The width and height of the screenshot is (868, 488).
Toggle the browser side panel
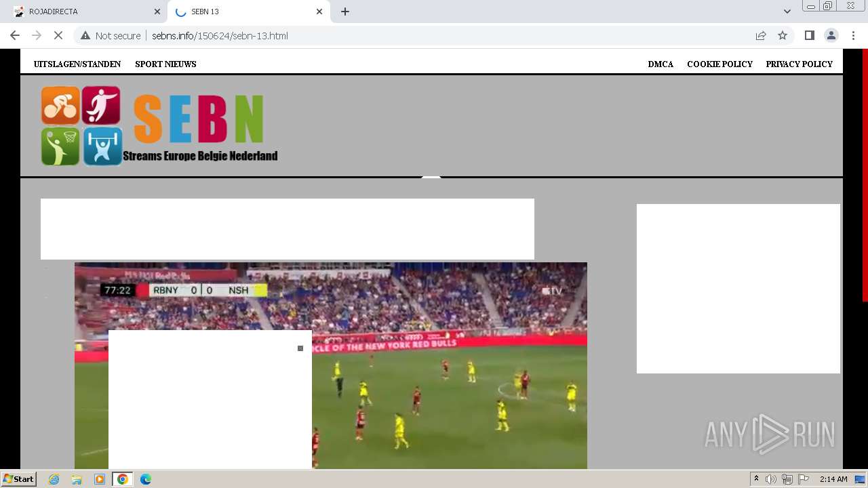tap(810, 35)
